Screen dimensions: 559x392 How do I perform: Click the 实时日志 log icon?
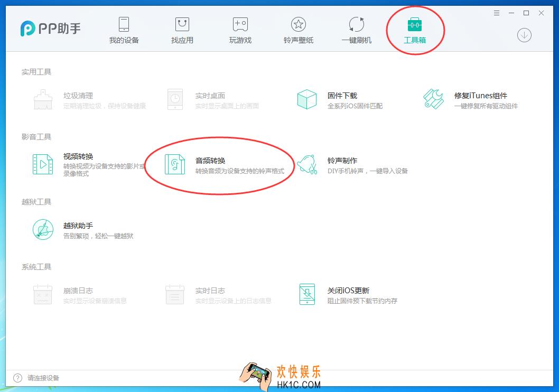175,294
